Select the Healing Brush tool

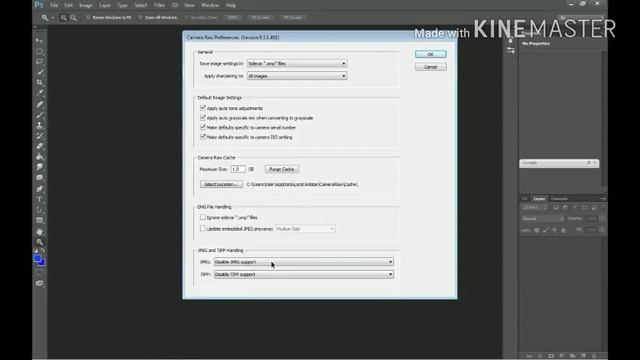click(x=39, y=104)
